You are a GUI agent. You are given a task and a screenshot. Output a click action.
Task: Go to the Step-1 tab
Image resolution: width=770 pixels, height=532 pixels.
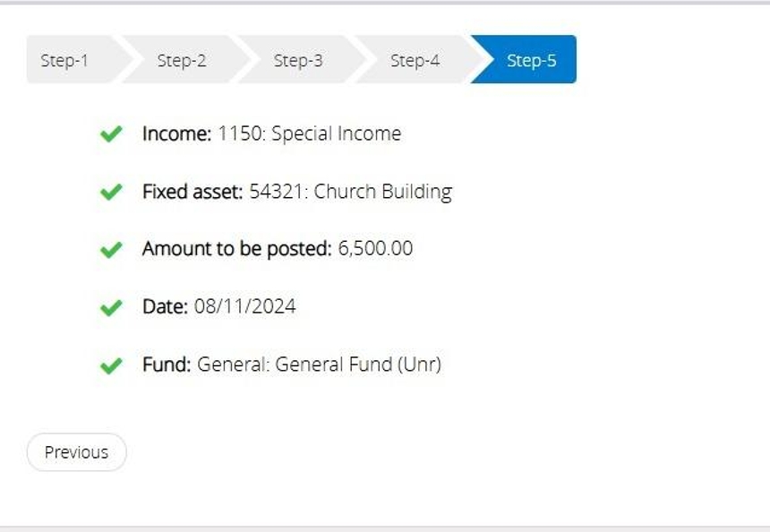coord(65,60)
